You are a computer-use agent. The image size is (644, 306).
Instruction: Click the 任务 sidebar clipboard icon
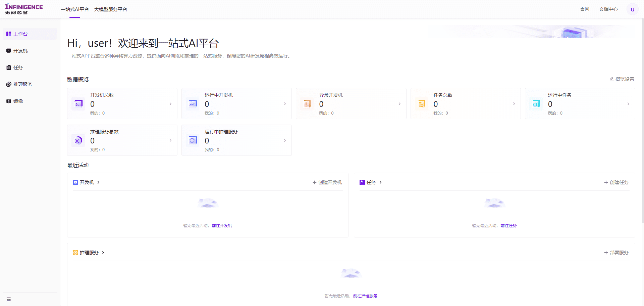(x=9, y=68)
